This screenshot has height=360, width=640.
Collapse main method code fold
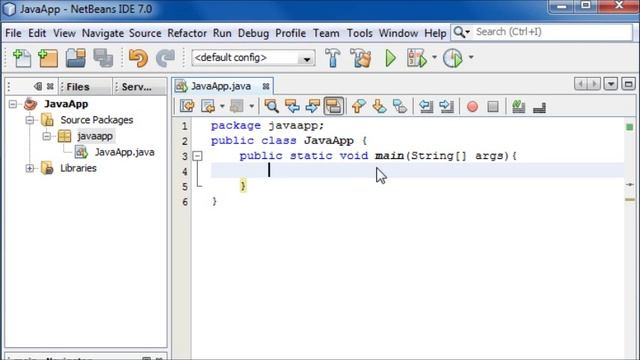pyautogui.click(x=198, y=156)
